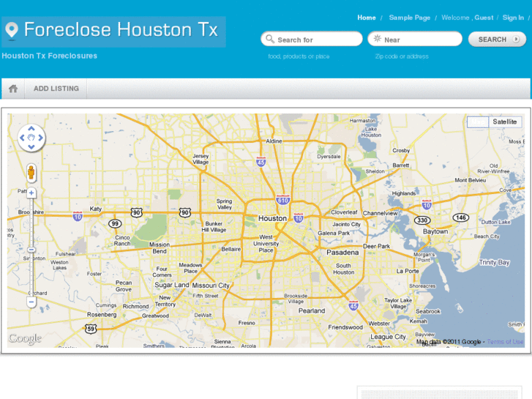Click the Sign In link
This screenshot has width=532, height=399.
(513, 18)
